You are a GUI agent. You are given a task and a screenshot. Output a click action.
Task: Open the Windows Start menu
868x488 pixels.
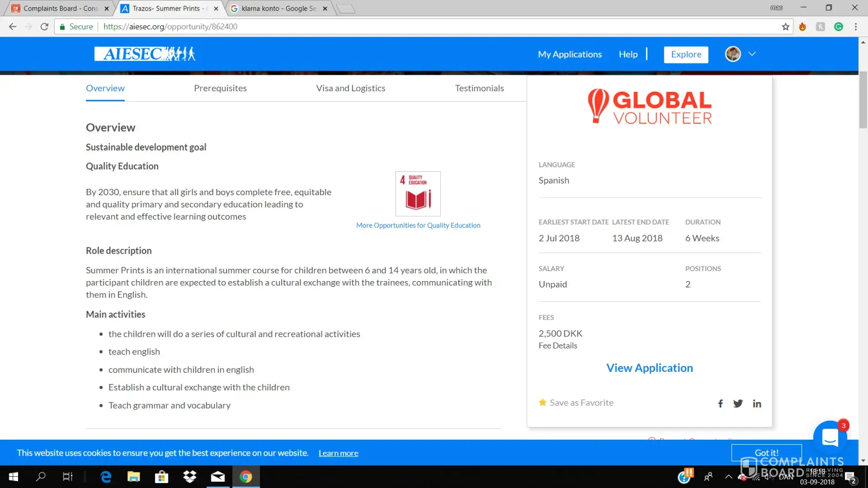click(14, 476)
